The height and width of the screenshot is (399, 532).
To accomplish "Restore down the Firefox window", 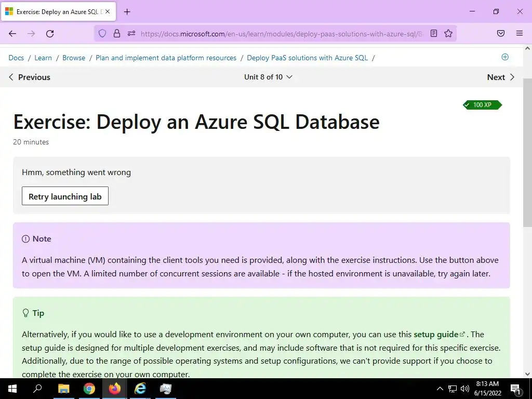I will tap(496, 11).
